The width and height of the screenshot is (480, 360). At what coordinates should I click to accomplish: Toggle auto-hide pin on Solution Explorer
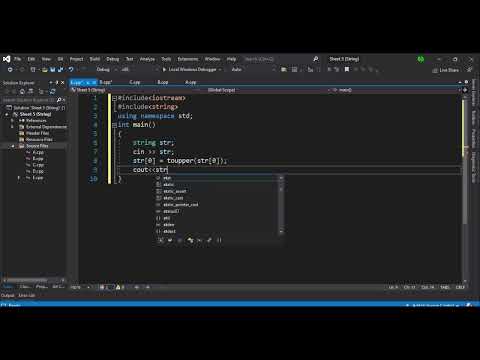click(x=57, y=82)
